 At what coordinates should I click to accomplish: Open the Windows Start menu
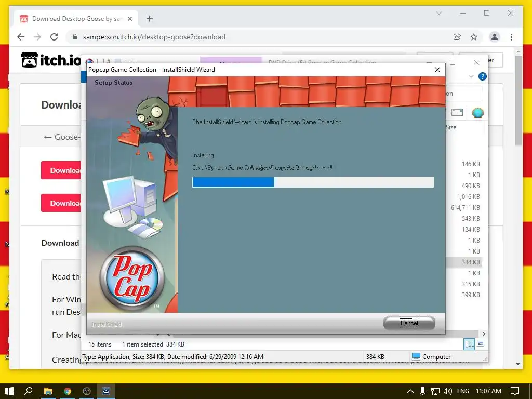pyautogui.click(x=9, y=391)
